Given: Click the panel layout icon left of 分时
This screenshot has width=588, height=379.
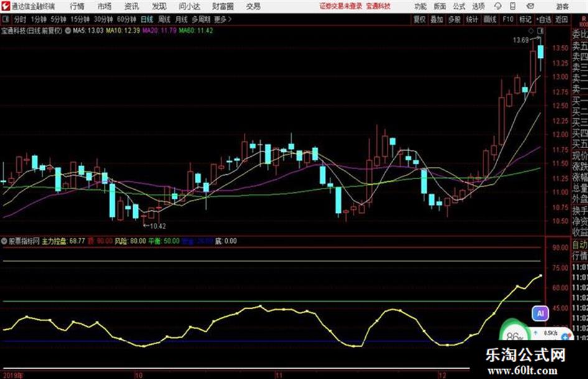Looking at the screenshot, I should pos(5,19).
